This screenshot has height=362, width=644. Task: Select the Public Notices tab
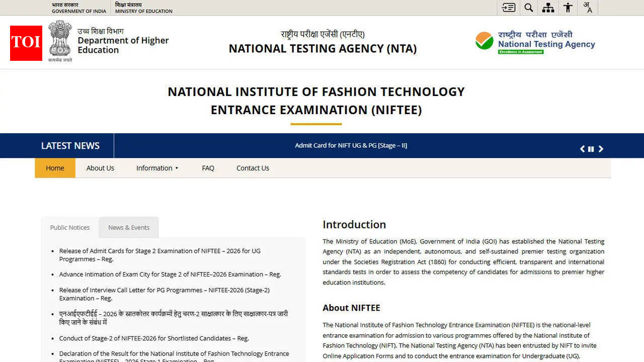(x=70, y=227)
